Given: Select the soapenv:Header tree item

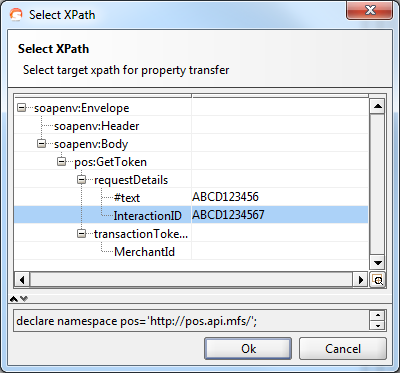Looking at the screenshot, I should tap(97, 126).
